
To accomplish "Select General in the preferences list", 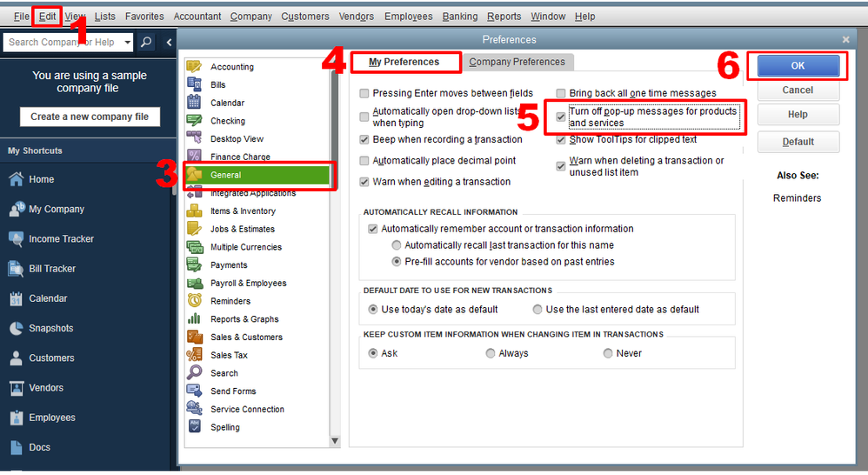I will pyautogui.click(x=258, y=175).
